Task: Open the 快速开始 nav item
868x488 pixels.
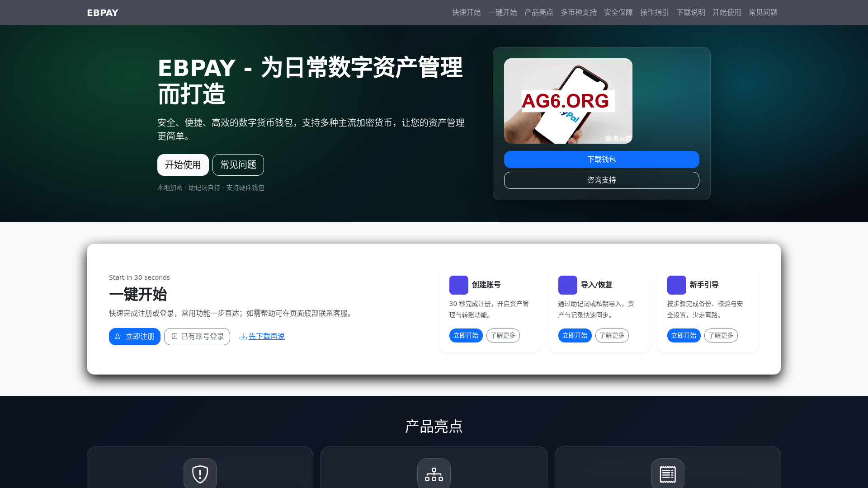Action: pos(466,13)
